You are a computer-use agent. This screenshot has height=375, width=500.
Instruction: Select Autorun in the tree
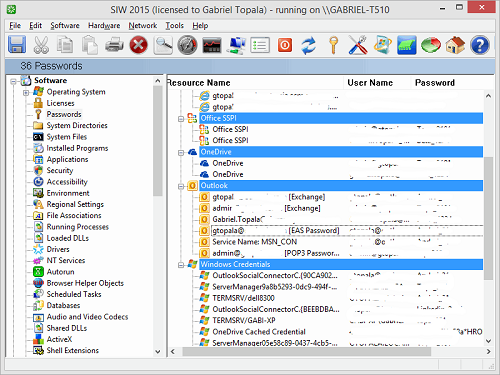(60, 272)
